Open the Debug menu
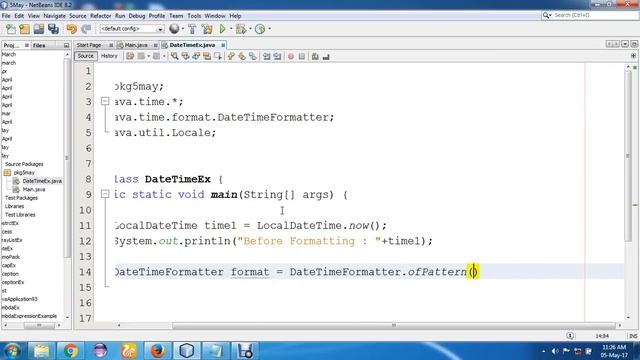Image resolution: width=640 pixels, height=360 pixels. pyautogui.click(x=137, y=16)
